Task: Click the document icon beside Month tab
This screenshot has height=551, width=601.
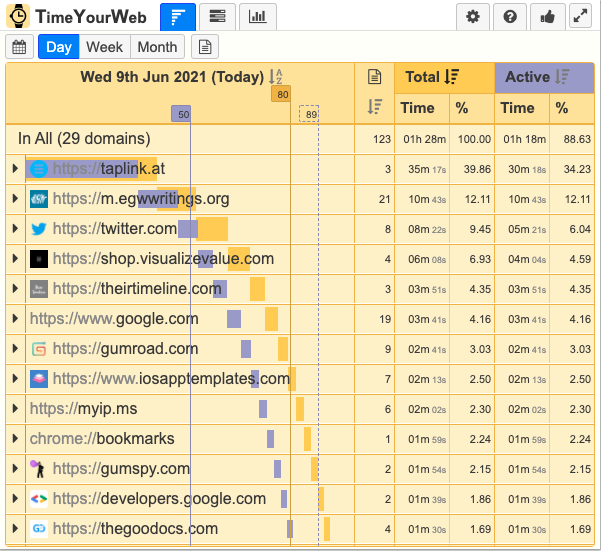Action: click(x=205, y=47)
